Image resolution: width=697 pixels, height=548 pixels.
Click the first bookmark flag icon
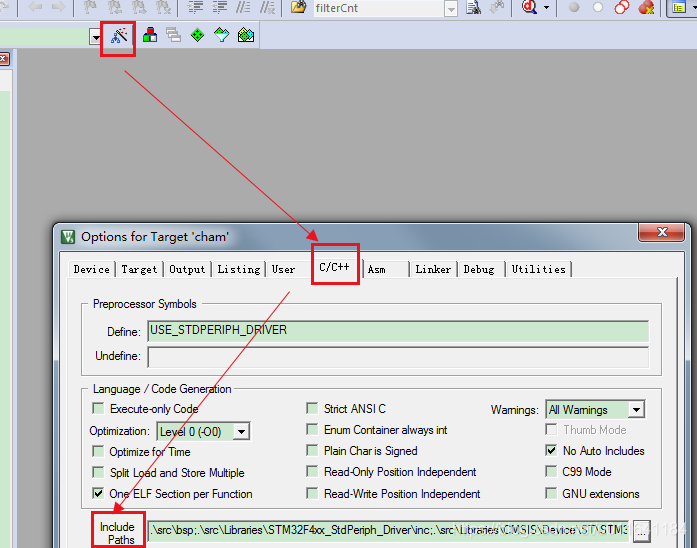tap(91, 7)
